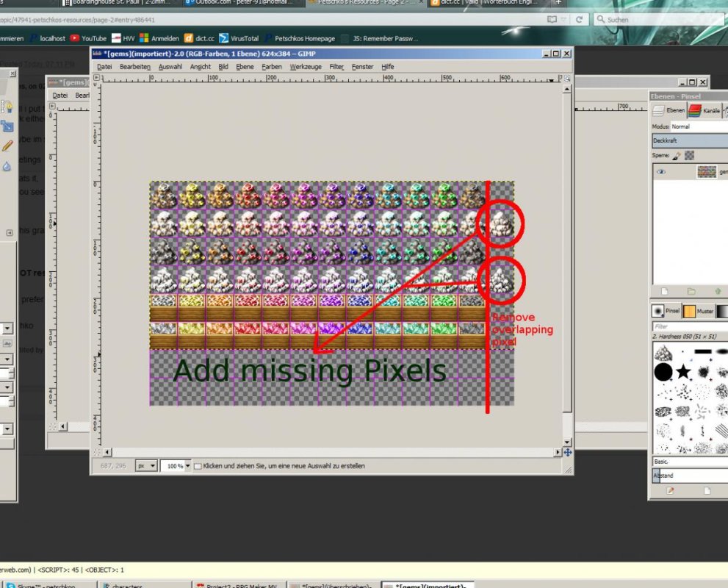The height and width of the screenshot is (588, 728).
Task: Open the Werkzeuge menu
Action: coord(306,67)
